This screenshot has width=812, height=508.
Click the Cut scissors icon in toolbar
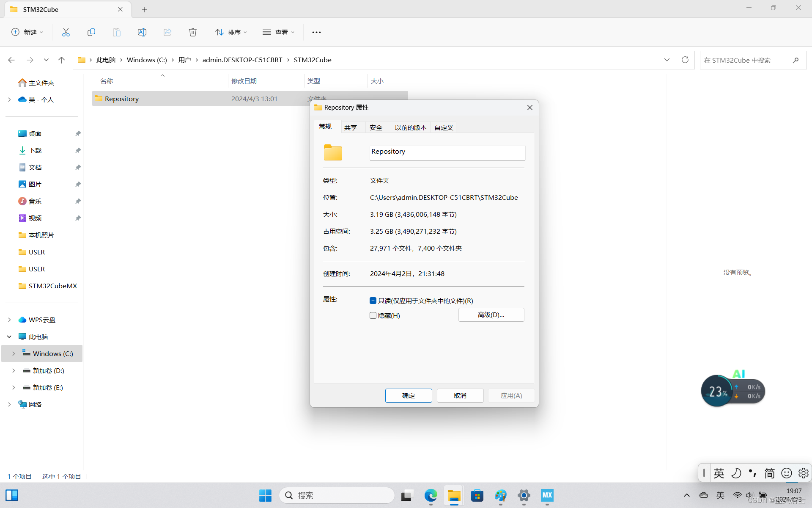coord(66,32)
